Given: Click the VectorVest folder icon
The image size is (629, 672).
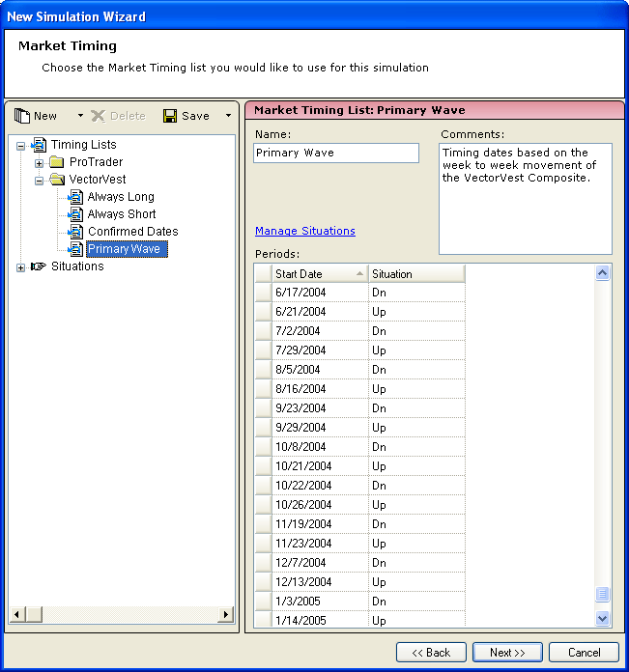Looking at the screenshot, I should click(57, 180).
